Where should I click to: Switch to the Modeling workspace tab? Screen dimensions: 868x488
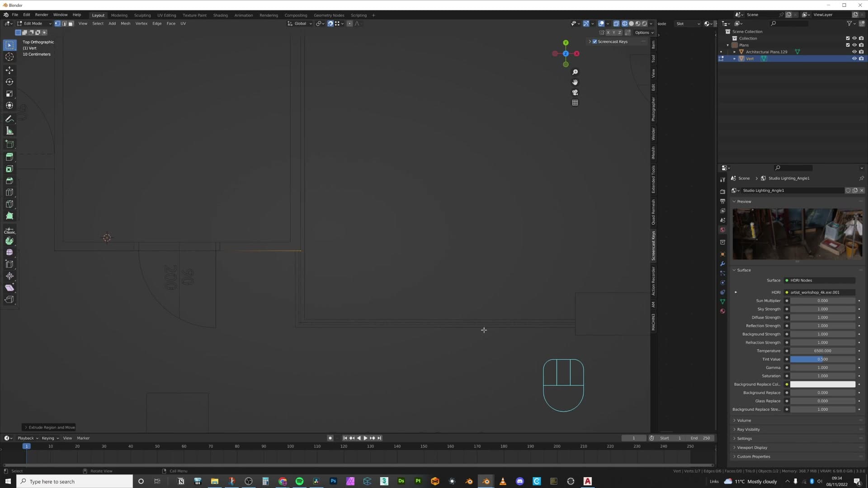pyautogui.click(x=119, y=15)
